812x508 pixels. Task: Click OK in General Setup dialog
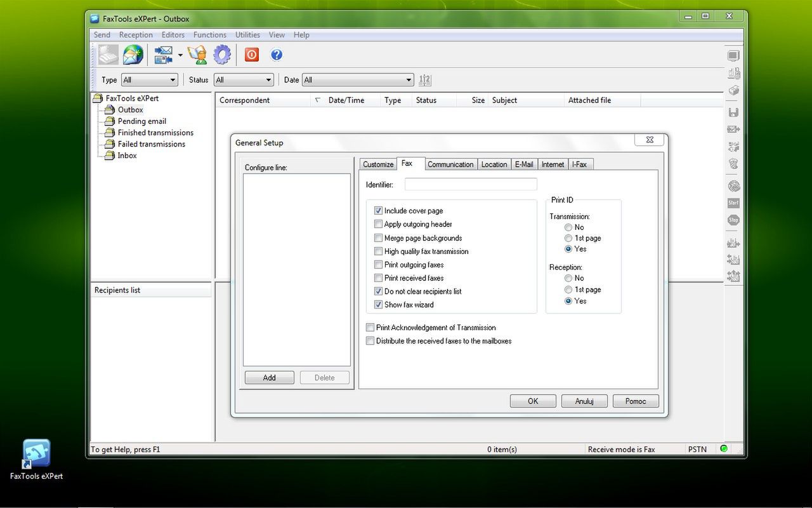(533, 401)
